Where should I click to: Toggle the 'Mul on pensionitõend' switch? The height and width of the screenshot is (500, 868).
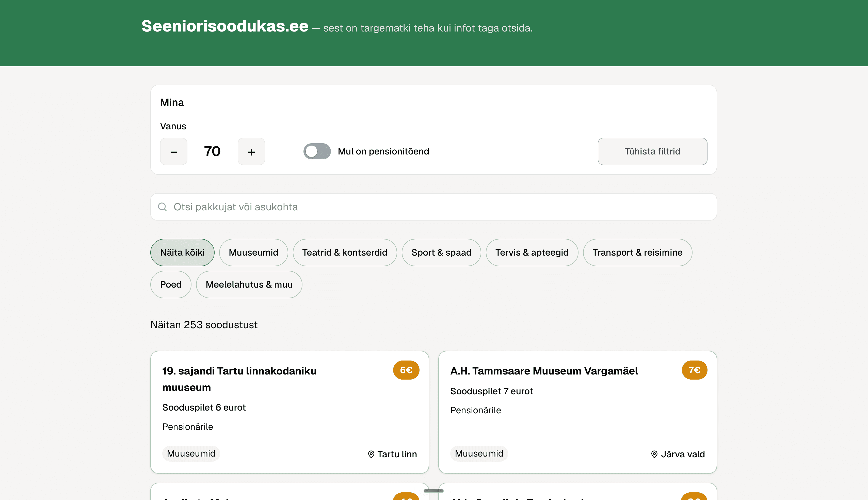point(317,151)
